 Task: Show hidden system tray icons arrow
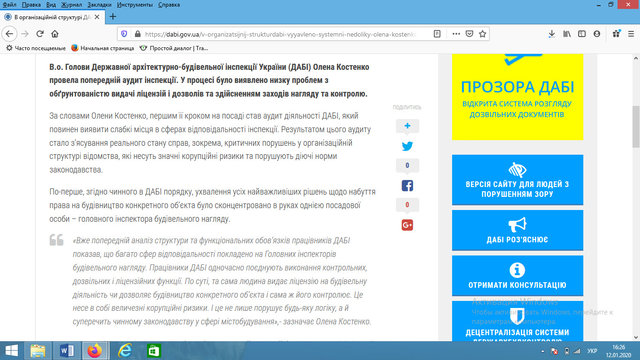click(x=542, y=351)
